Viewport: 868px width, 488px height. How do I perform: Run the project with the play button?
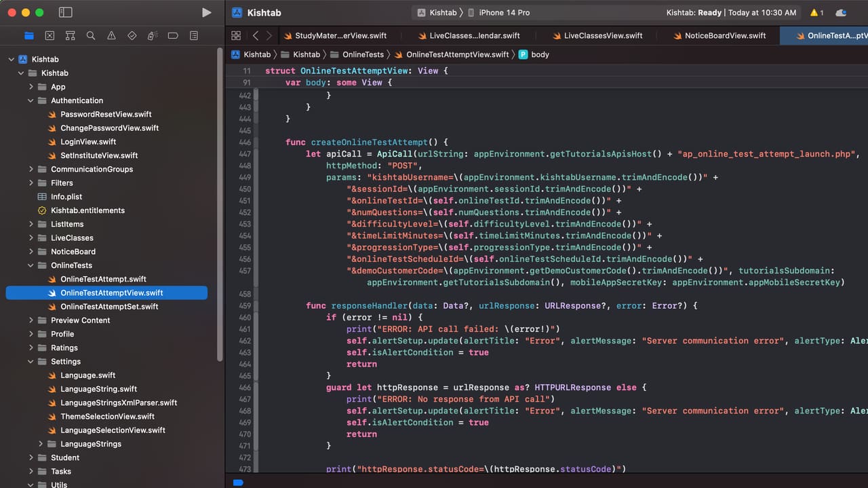coord(207,12)
